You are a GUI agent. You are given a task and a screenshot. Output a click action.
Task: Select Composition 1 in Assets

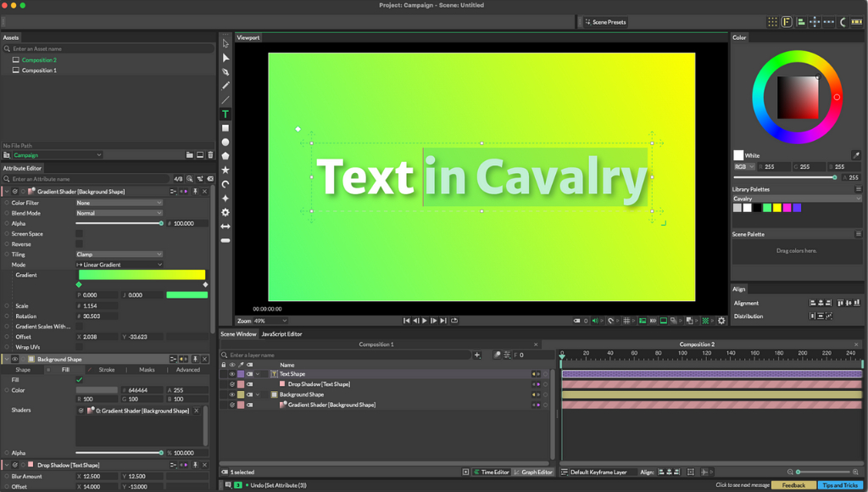click(39, 70)
